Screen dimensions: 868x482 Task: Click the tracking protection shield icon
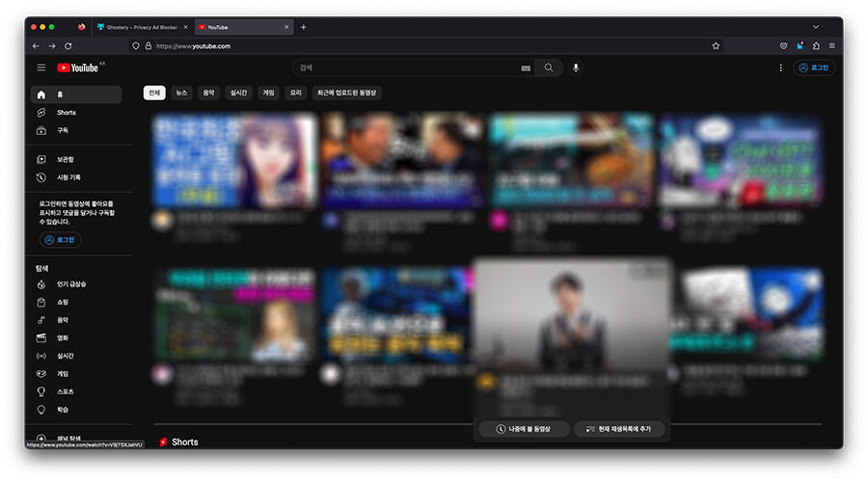[136, 46]
